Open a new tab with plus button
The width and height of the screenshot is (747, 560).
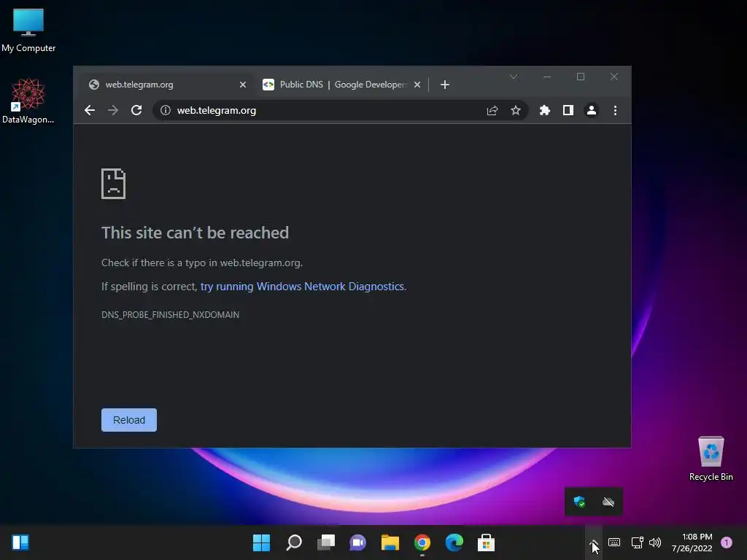(444, 85)
